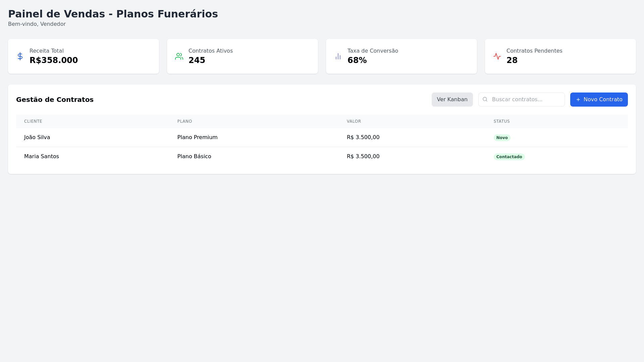The width and height of the screenshot is (644, 362).
Task: Click the Cliente column header
Action: click(33, 121)
